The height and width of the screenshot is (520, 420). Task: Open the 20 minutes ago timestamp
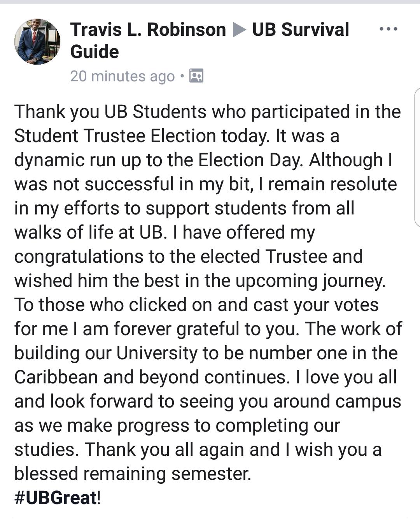click(122, 76)
